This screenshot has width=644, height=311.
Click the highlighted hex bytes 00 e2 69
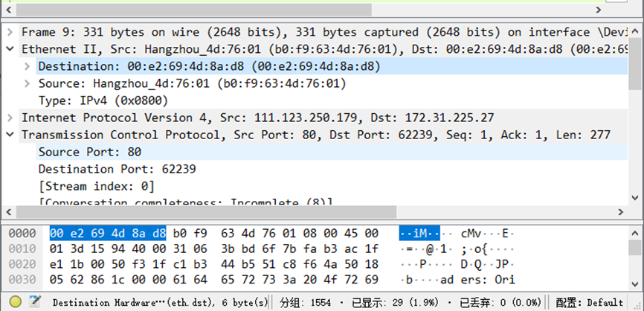[77, 234]
